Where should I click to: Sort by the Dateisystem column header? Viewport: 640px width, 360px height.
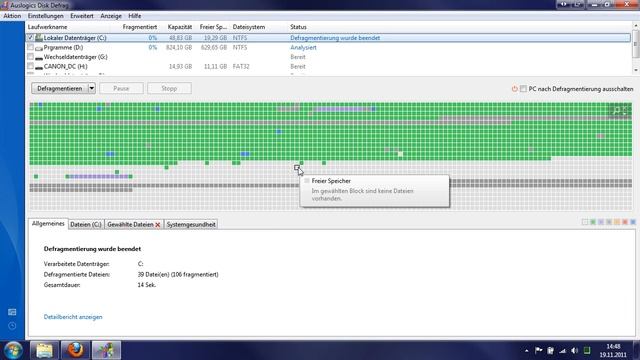tap(249, 27)
